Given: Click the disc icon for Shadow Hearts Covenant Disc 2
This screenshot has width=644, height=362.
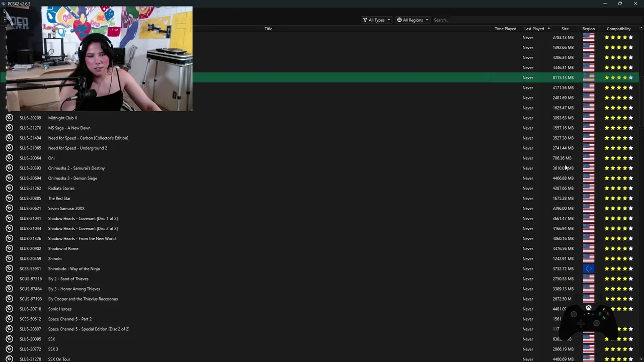Looking at the screenshot, I should [x=9, y=228].
